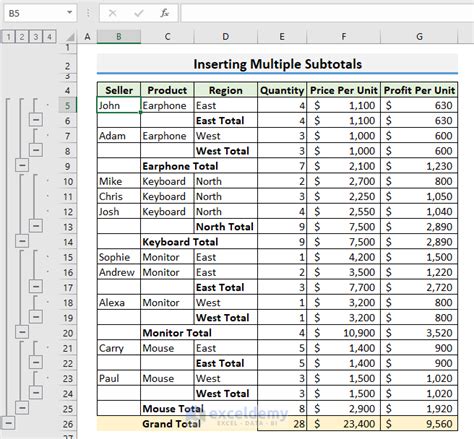Collapse the Grand Total group at row 26
The height and width of the screenshot is (439, 474).
tap(8, 423)
